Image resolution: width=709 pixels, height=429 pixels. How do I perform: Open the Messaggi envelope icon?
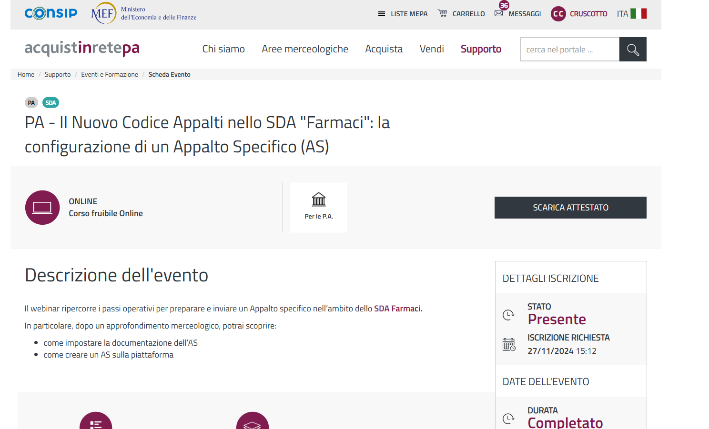499,14
